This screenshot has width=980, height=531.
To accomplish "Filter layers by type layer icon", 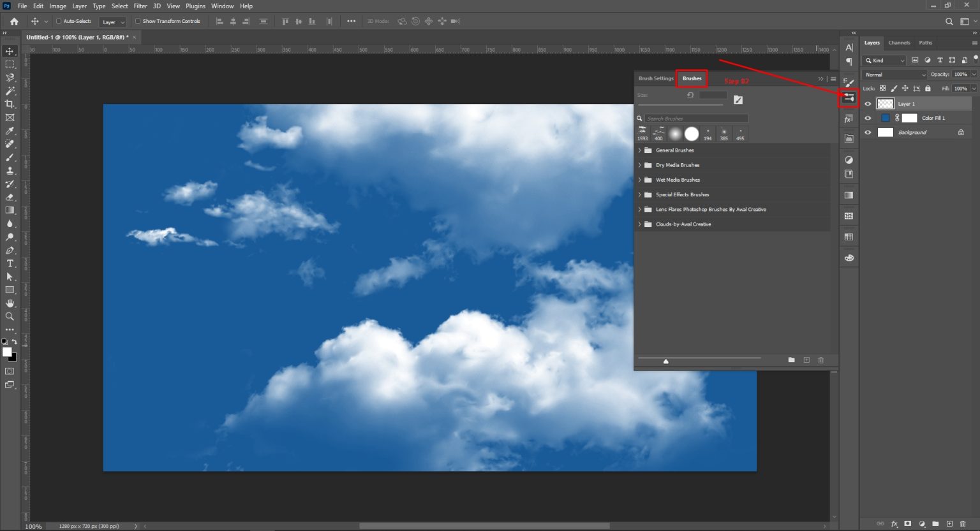I will [x=939, y=60].
